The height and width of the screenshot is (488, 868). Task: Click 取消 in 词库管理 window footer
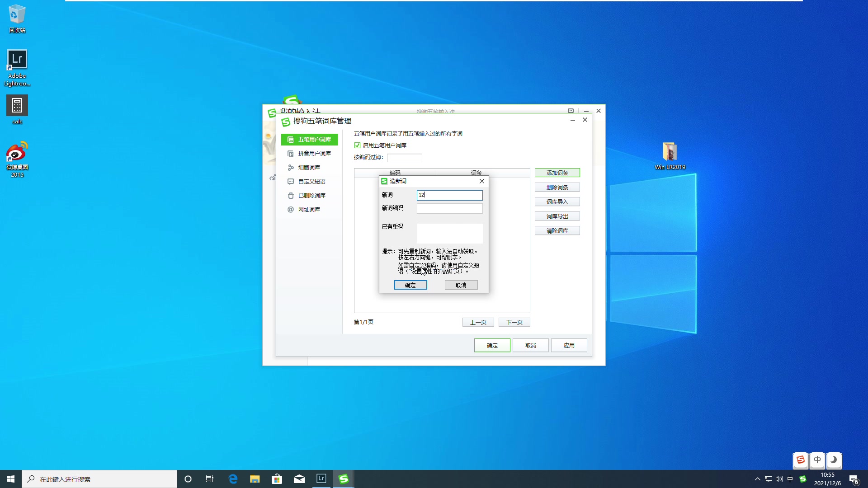coord(531,346)
